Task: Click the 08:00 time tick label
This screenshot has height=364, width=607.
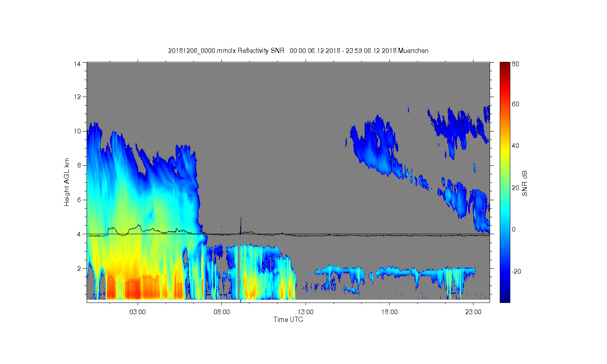Action: [x=222, y=312]
